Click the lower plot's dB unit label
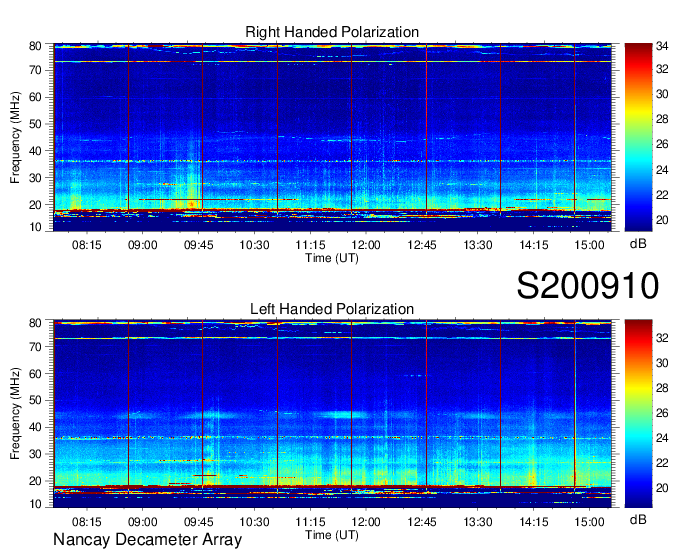680x552 pixels. tap(638, 519)
